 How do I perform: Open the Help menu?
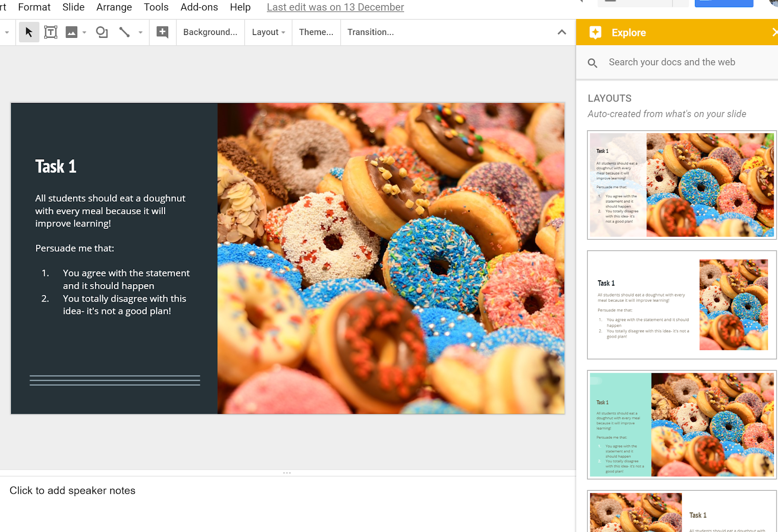(x=240, y=7)
